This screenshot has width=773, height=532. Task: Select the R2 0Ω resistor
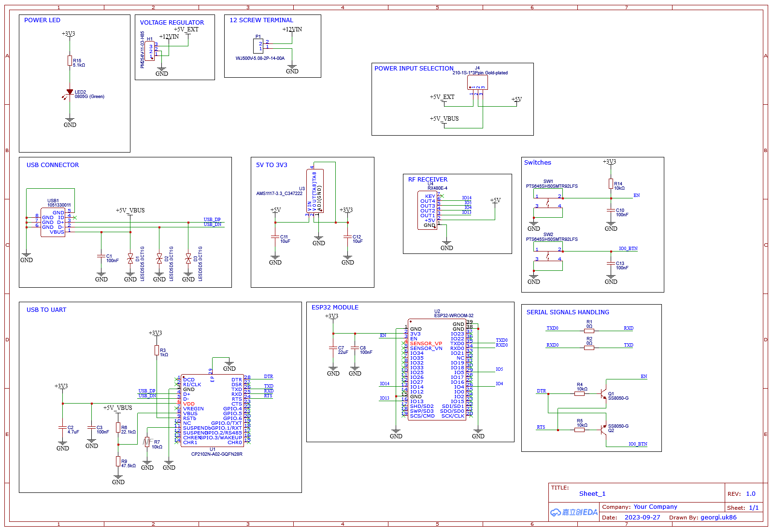589,348
